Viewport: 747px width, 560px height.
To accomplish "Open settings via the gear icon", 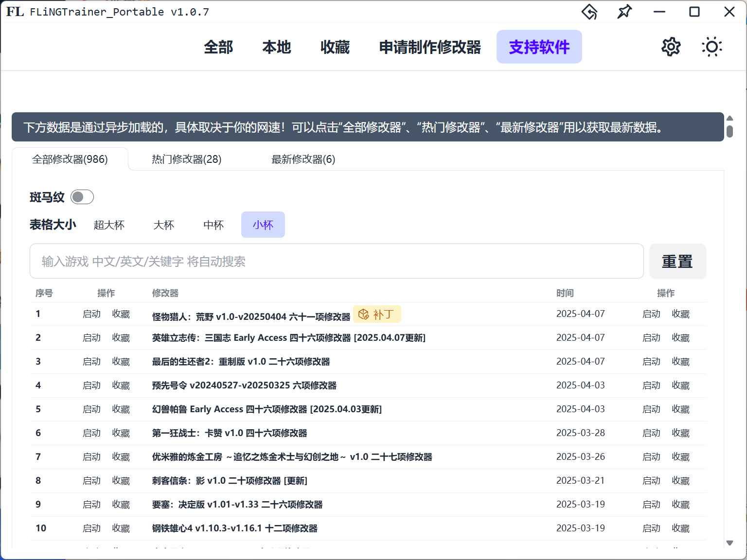I will coord(671,47).
